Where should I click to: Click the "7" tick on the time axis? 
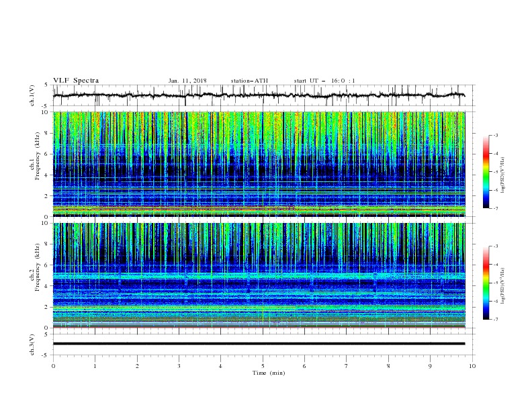click(347, 366)
